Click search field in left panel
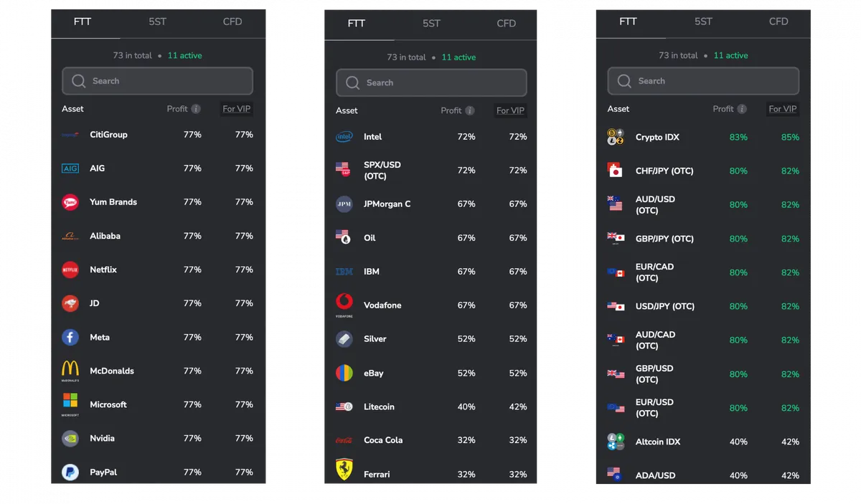 pos(157,81)
